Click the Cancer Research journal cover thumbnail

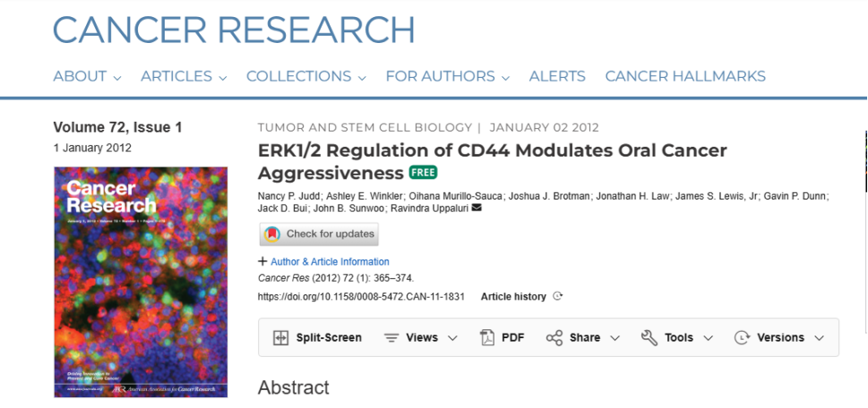click(141, 282)
